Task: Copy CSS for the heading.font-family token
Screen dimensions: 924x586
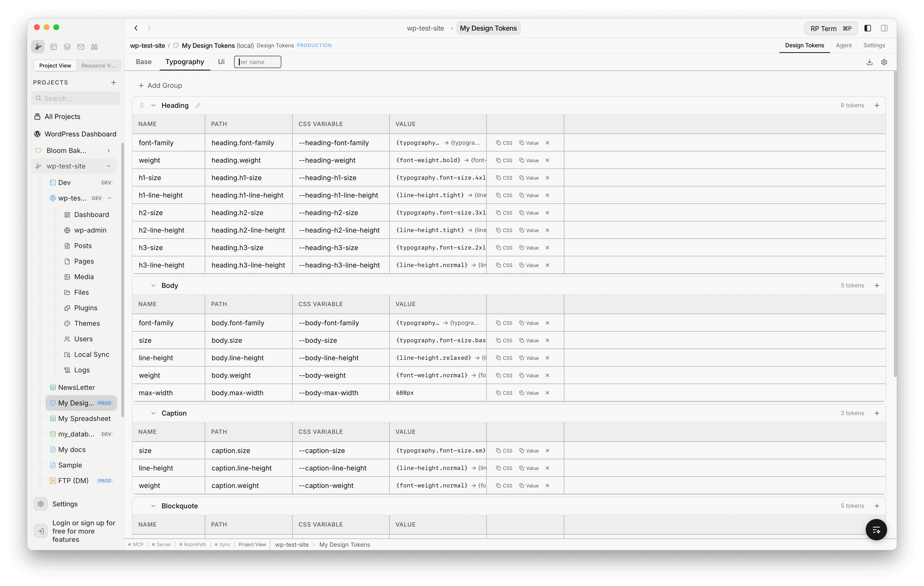Action: click(504, 142)
